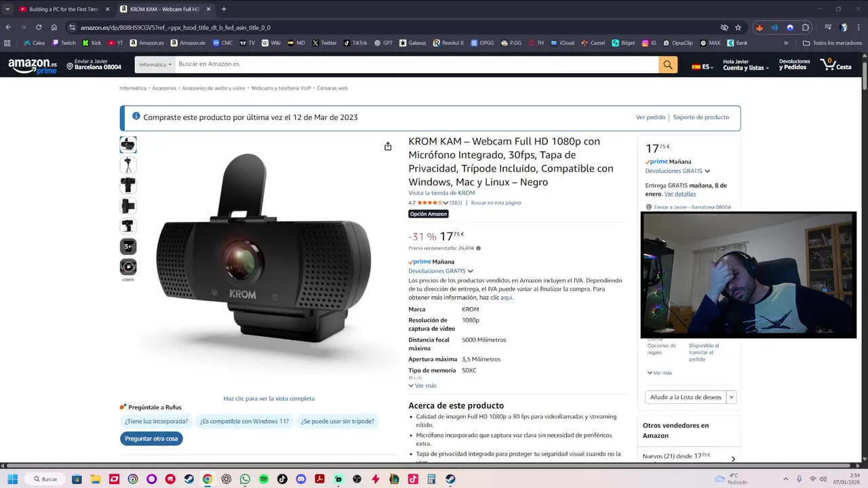868x488 pixels.
Task: Open Chrome three-dot menu
Action: [x=859, y=27]
